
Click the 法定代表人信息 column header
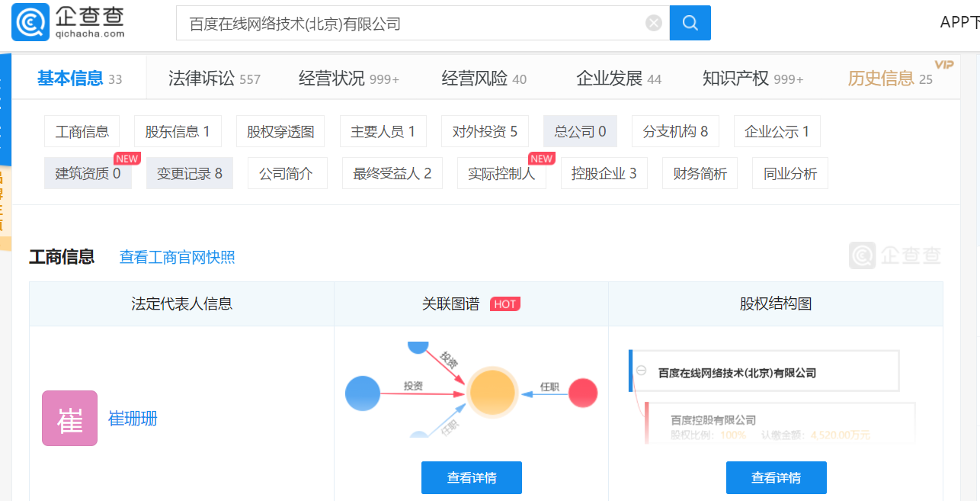click(x=181, y=303)
